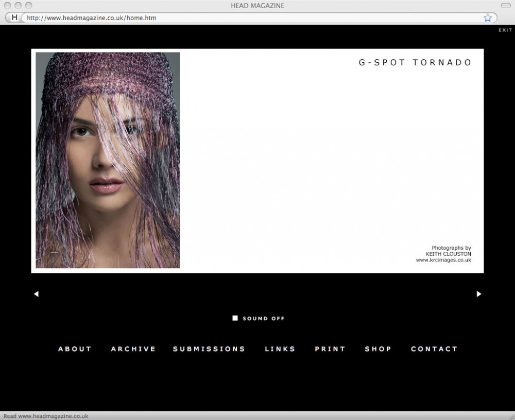Visit the Shop page
The width and height of the screenshot is (515, 420).
[378, 349]
